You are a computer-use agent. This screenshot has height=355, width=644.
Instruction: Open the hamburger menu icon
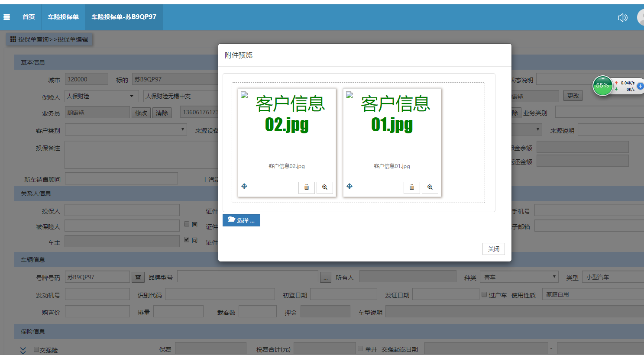click(6, 17)
